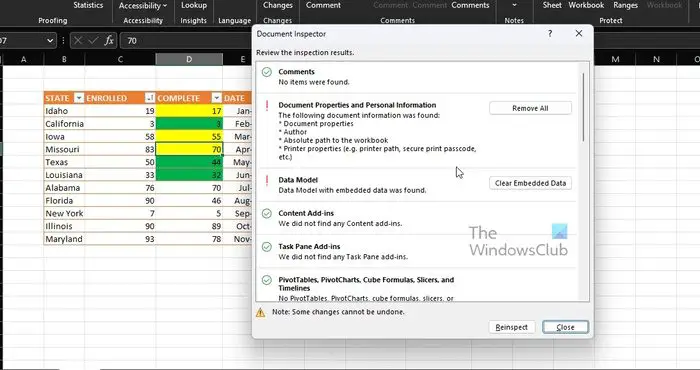Select column D header
The width and height of the screenshot is (700, 370).
[189, 59]
